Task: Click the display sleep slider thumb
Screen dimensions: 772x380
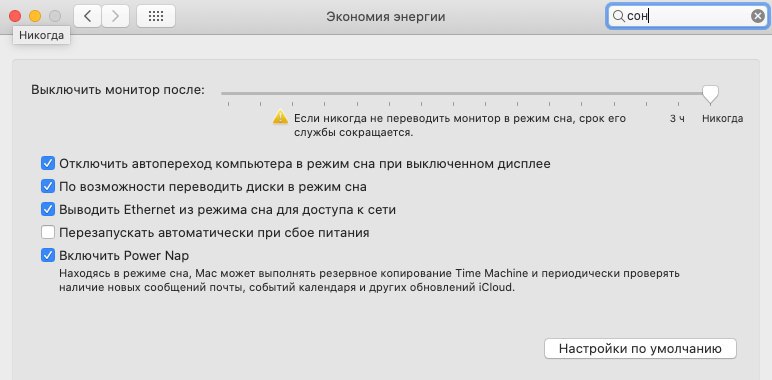Action: [710, 94]
